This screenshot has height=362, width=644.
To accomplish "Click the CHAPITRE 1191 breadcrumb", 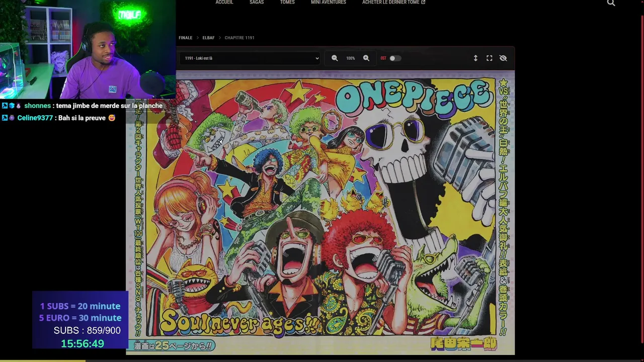I will [239, 38].
